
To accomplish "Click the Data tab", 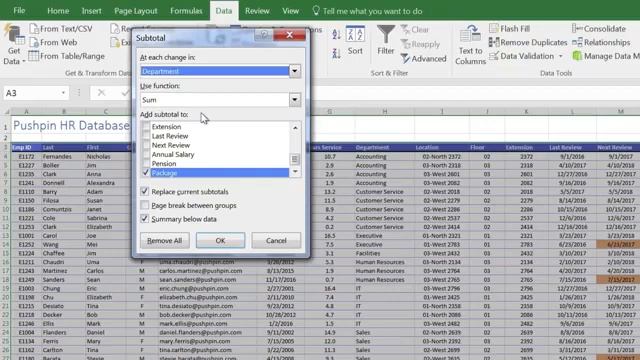I will click(x=224, y=11).
